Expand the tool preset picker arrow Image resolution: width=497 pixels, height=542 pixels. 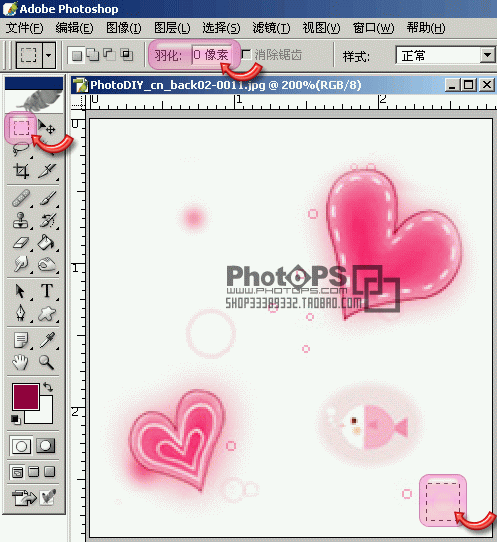[x=49, y=55]
